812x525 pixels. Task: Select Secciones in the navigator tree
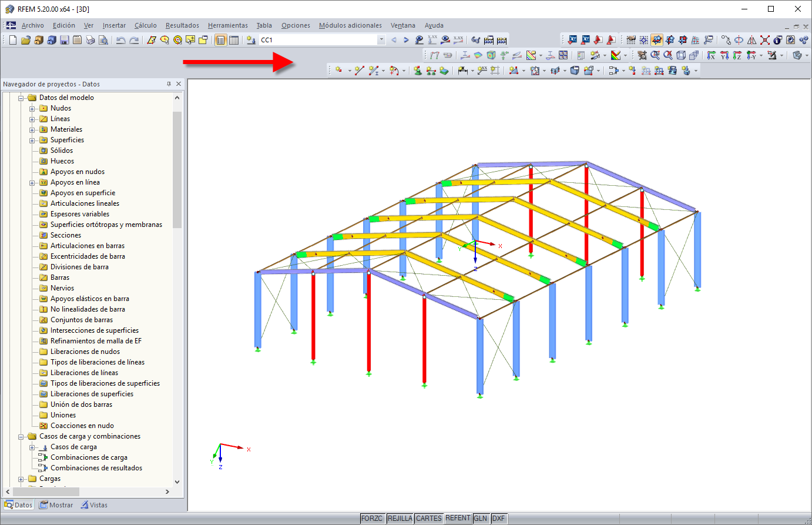pos(66,235)
